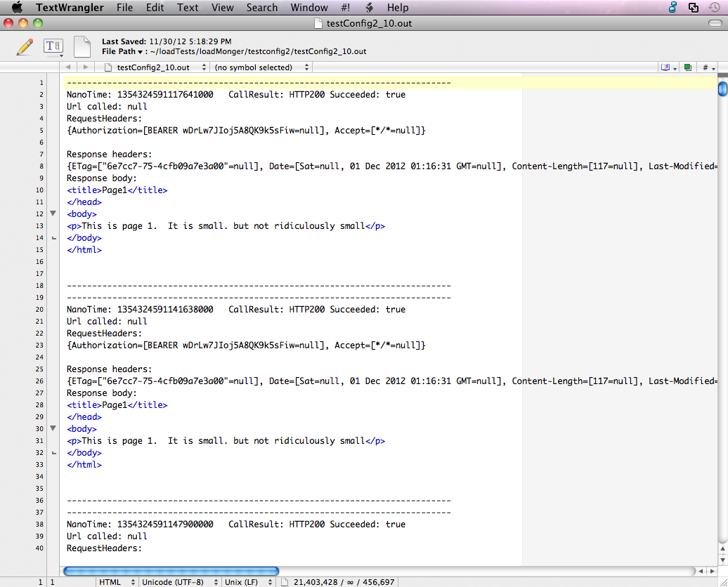Click the scripts lightning bolt in menu bar
The width and height of the screenshot is (728, 587).
(369, 8)
